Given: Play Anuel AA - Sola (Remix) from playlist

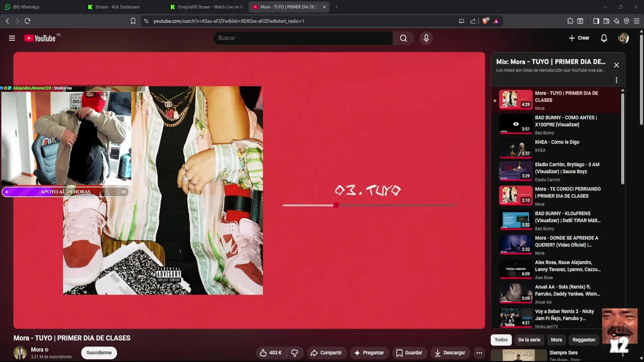Looking at the screenshot, I should 557,294.
